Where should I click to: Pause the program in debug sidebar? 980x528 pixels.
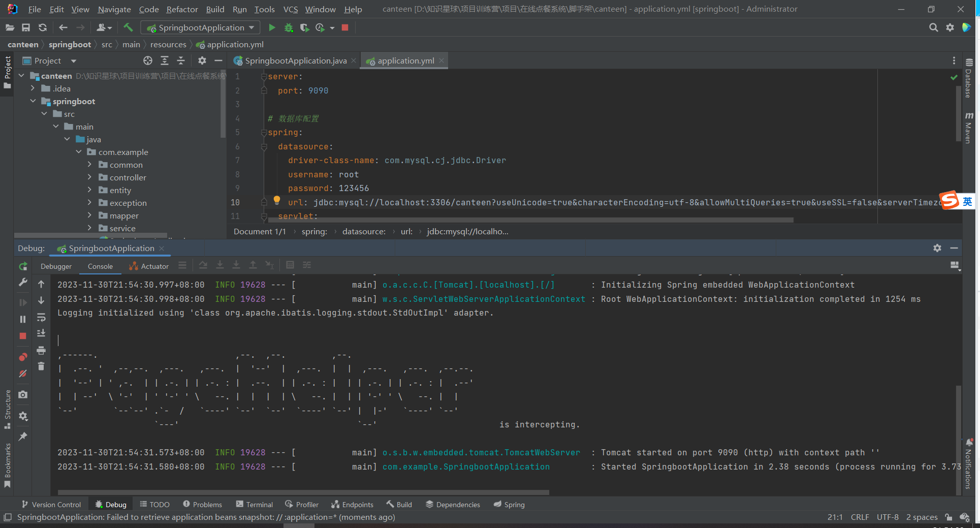point(23,319)
